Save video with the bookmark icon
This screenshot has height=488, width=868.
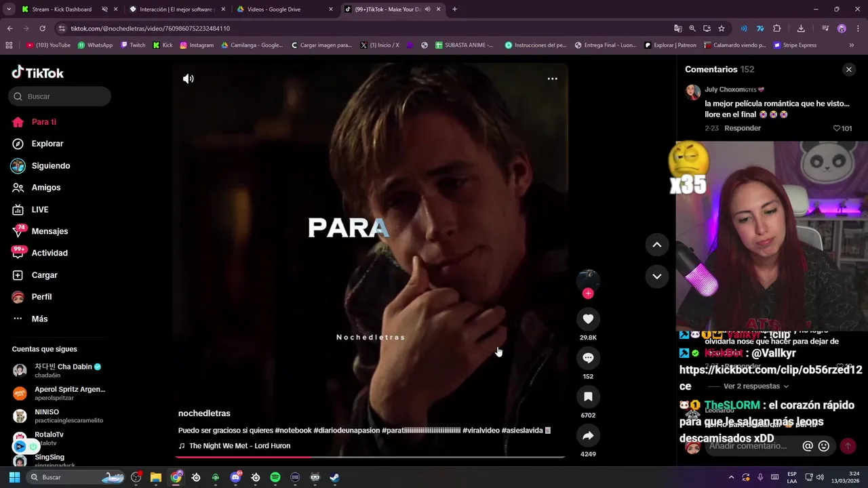pos(588,396)
